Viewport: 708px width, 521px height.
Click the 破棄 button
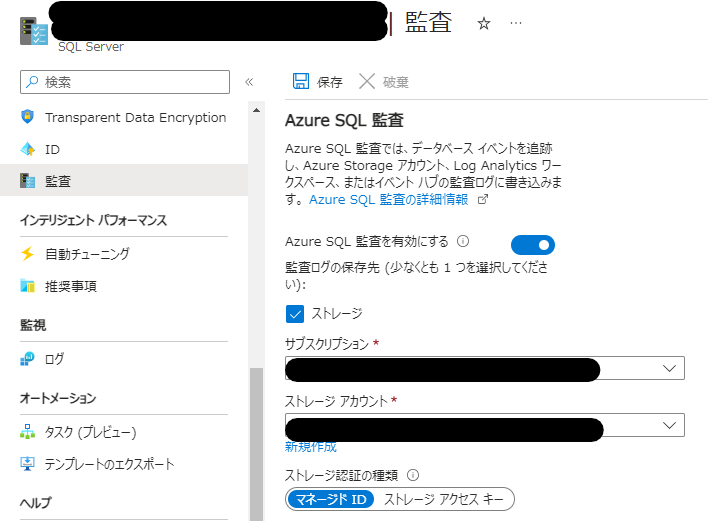point(384,82)
